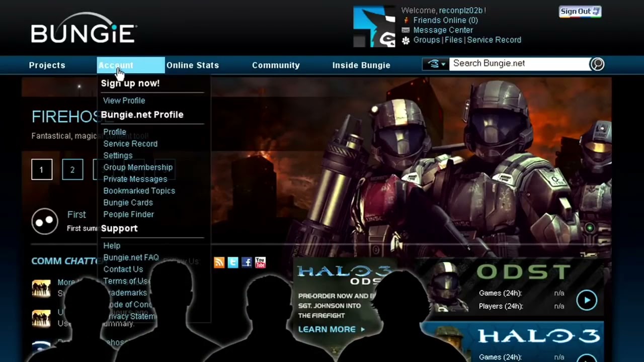
Task: Open the Inside Bungie menu
Action: pos(361,65)
